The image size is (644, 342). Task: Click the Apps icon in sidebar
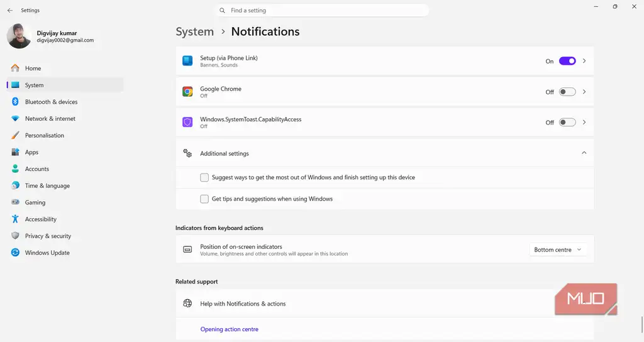(15, 152)
